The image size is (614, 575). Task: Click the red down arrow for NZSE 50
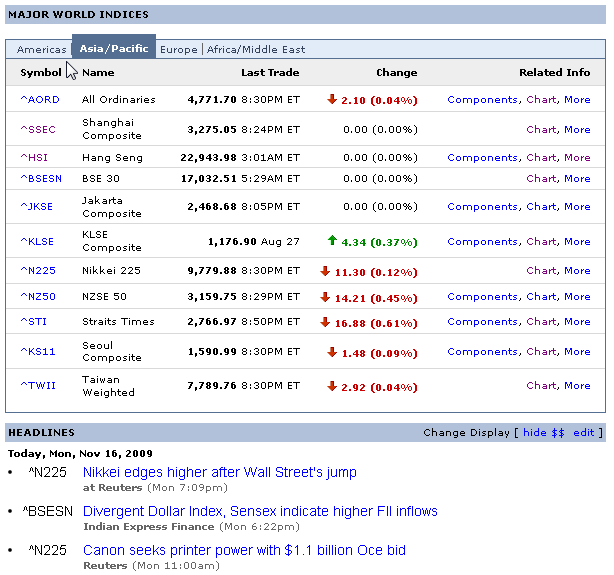[325, 297]
